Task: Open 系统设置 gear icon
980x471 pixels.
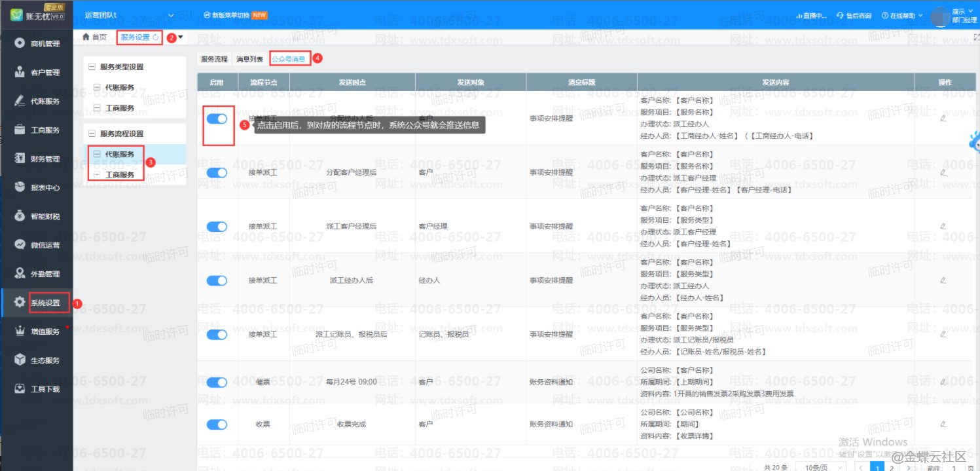Action: [20, 302]
